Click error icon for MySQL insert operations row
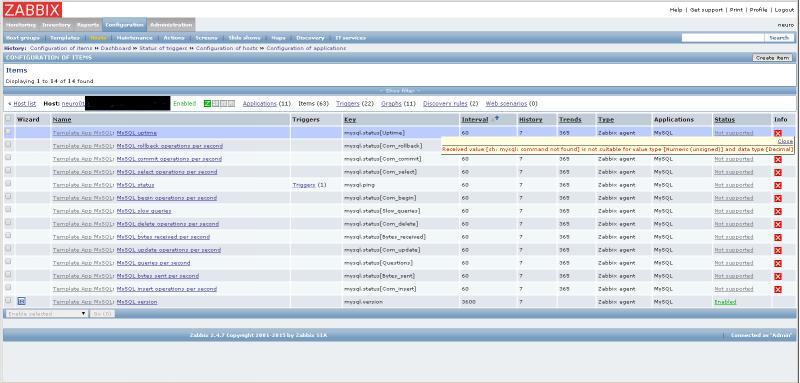Screen dimensions: 800x383 [x=778, y=289]
